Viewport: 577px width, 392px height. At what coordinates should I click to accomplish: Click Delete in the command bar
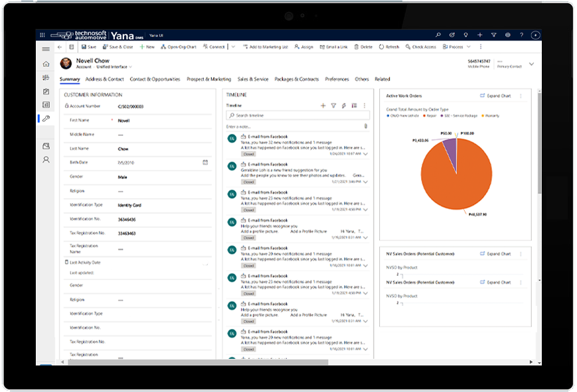click(x=363, y=47)
